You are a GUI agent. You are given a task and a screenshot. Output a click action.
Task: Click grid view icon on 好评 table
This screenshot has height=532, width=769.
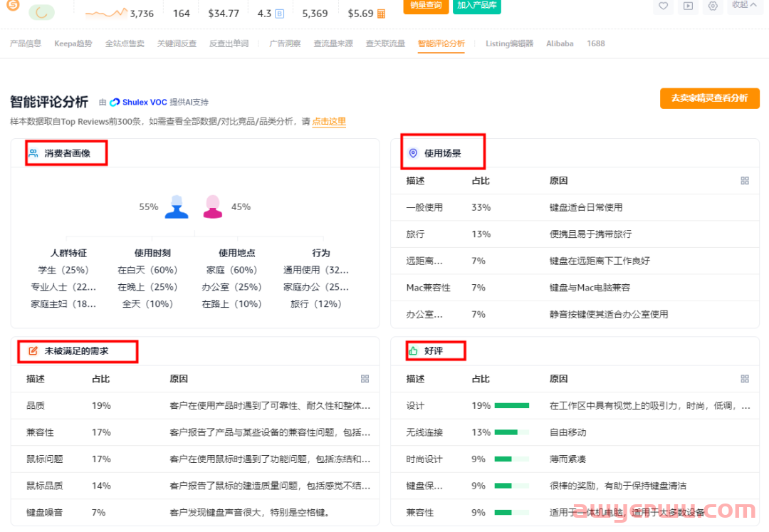745,379
